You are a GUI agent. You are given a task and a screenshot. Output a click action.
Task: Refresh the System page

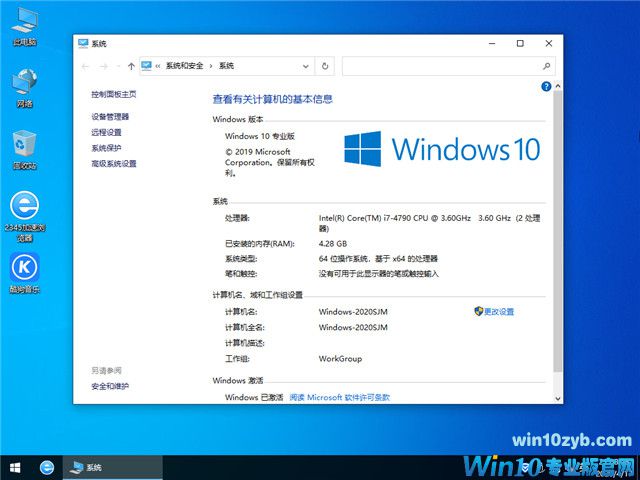[x=325, y=66]
